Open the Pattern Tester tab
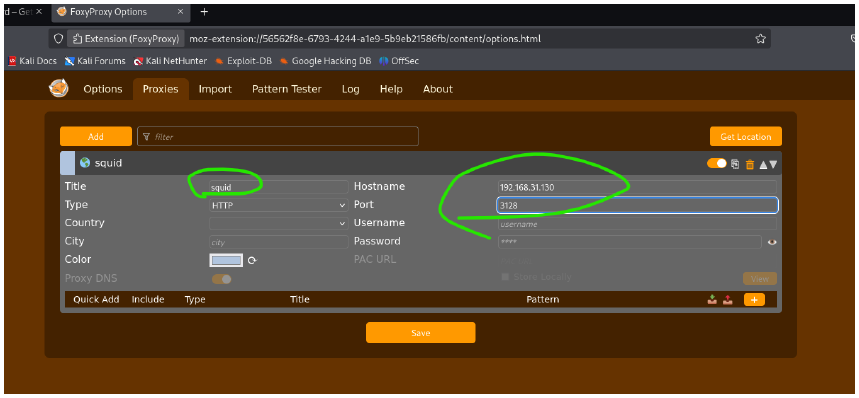The height and width of the screenshot is (398, 859). click(x=287, y=89)
